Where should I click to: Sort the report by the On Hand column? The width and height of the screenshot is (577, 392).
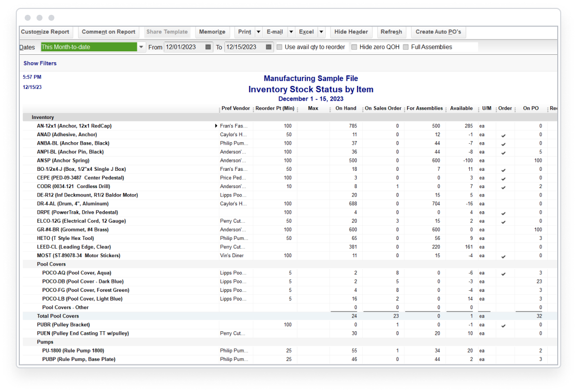click(x=345, y=108)
